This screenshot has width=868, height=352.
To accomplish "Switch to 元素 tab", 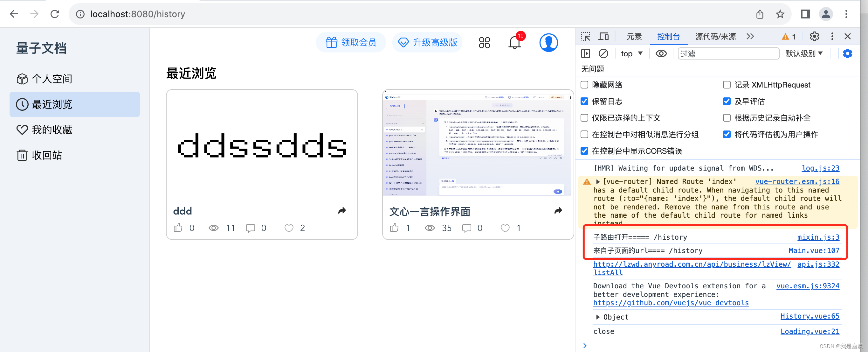I will pos(634,36).
